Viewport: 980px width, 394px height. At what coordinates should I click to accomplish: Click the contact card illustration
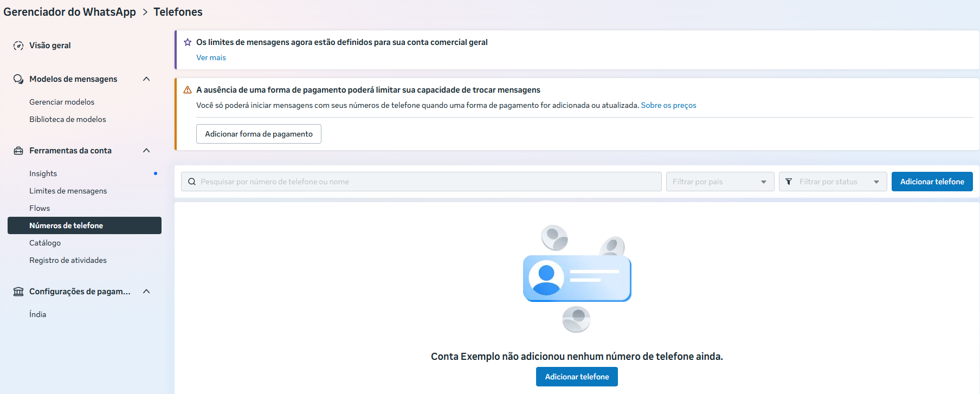577,278
